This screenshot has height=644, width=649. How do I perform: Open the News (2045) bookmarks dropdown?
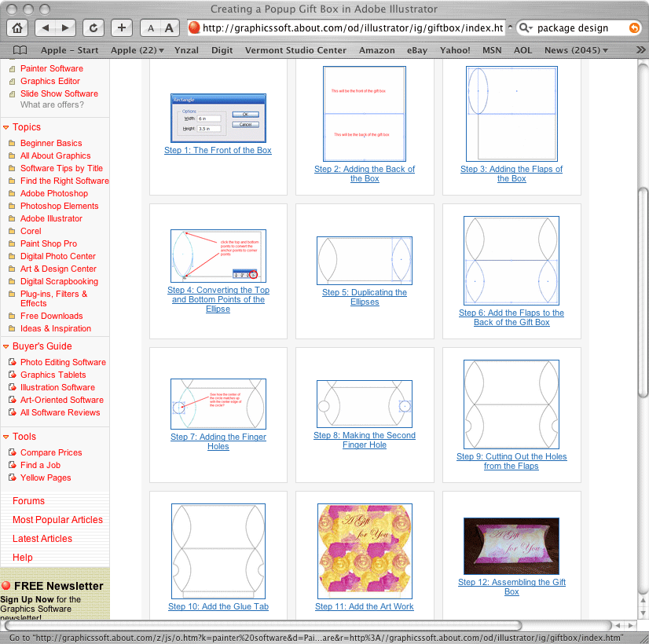[x=576, y=50]
